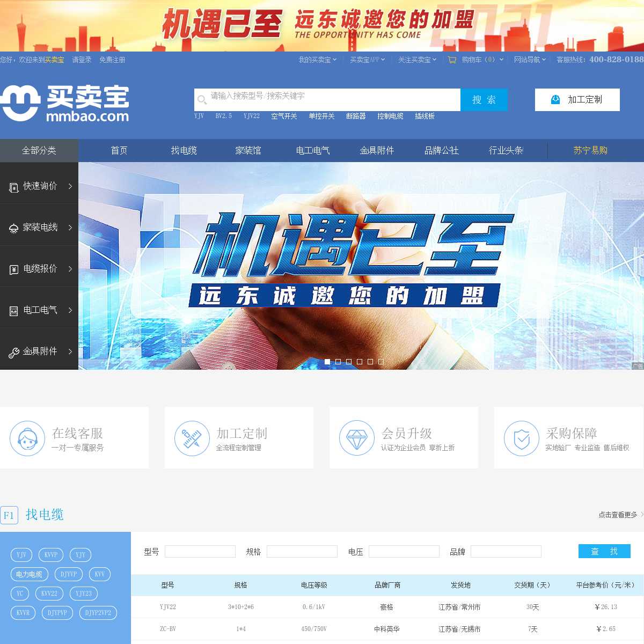
Task: Expand 家装电线 submenu arrow
Action: tap(70, 228)
